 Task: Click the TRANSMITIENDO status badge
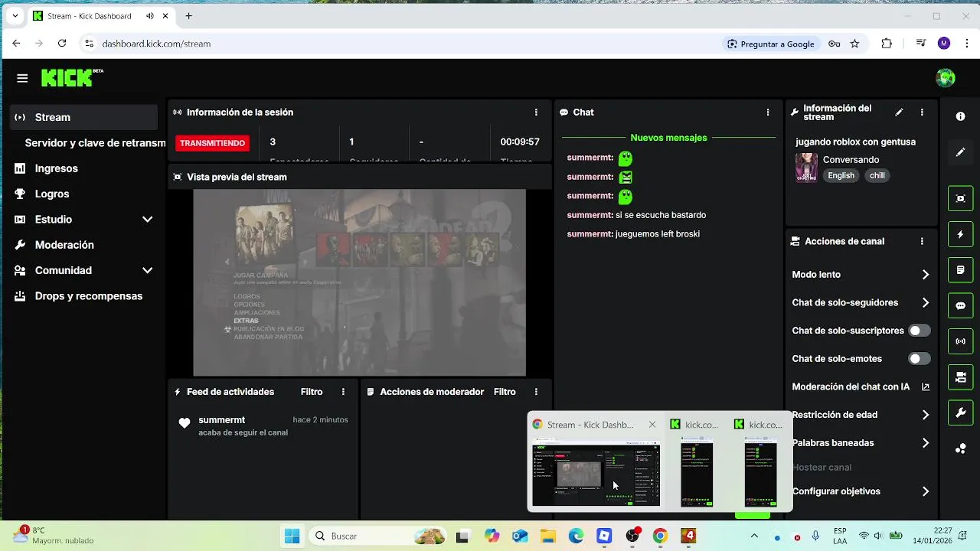click(212, 143)
